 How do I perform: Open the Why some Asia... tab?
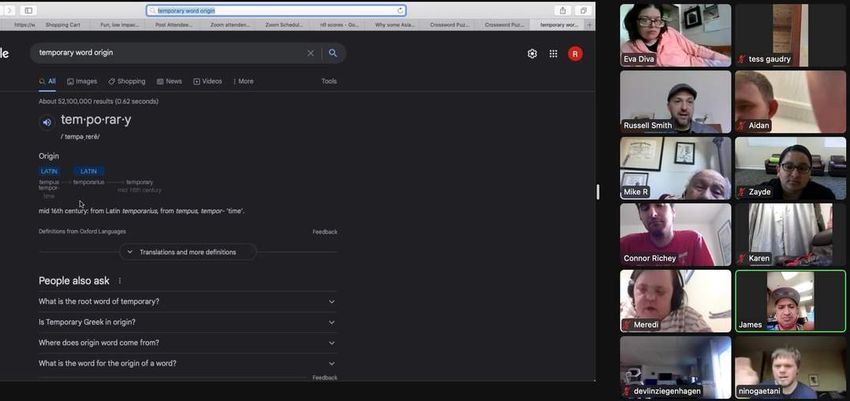tap(395, 25)
